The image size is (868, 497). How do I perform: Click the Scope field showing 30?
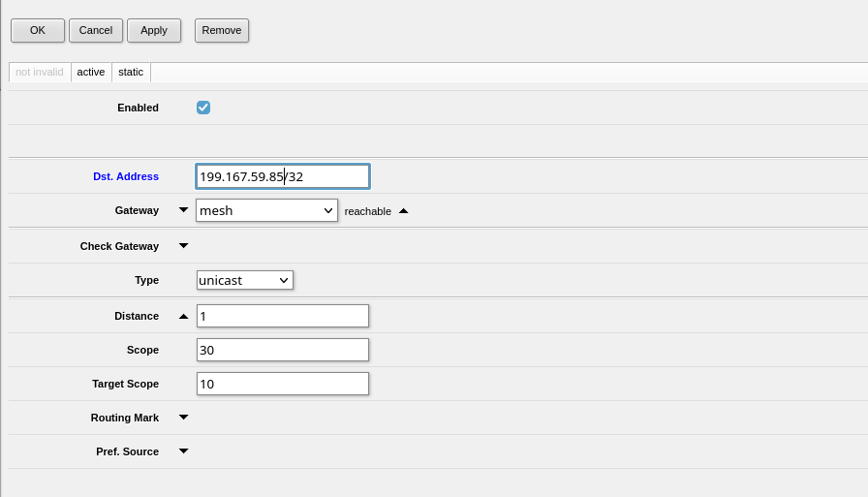click(x=283, y=350)
